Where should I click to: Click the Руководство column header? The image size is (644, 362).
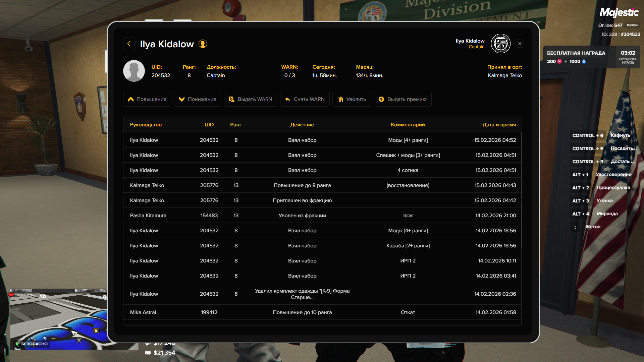coord(146,125)
